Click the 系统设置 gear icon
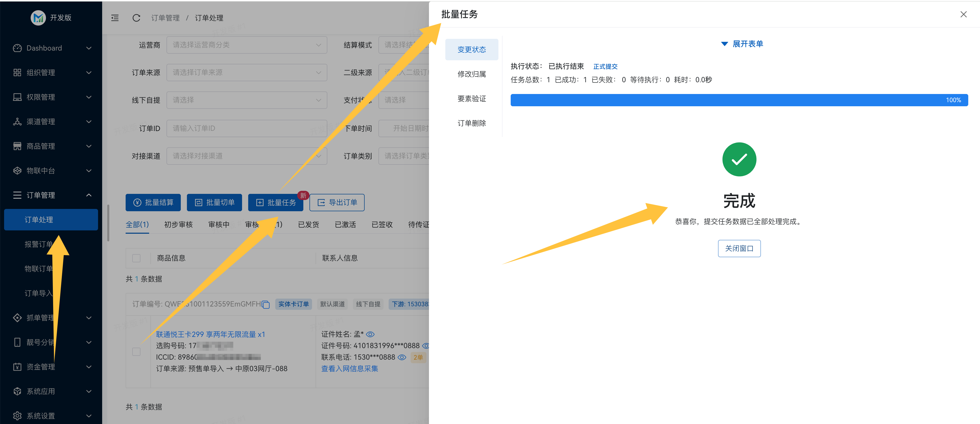This screenshot has width=980, height=424. pyautogui.click(x=17, y=415)
